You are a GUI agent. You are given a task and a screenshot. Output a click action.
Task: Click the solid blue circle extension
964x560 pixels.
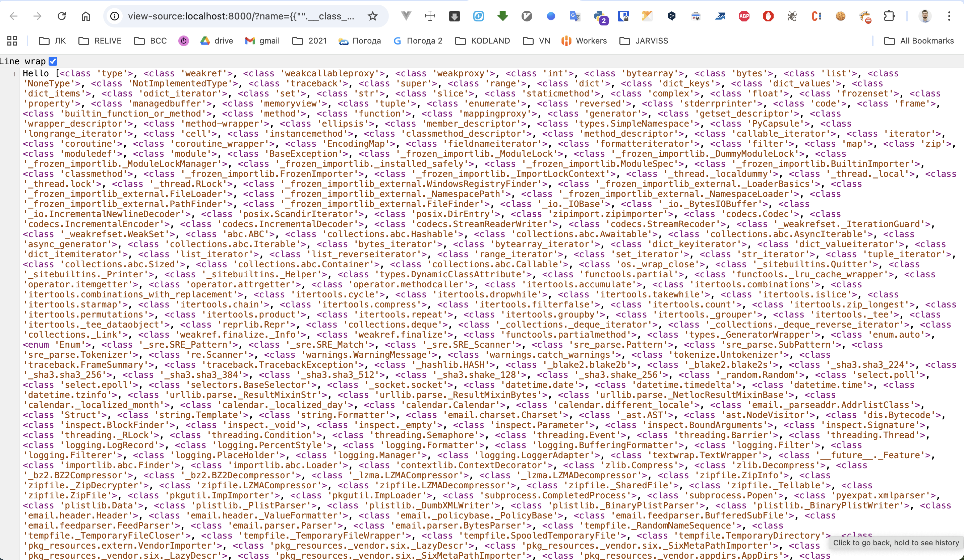coord(551,16)
